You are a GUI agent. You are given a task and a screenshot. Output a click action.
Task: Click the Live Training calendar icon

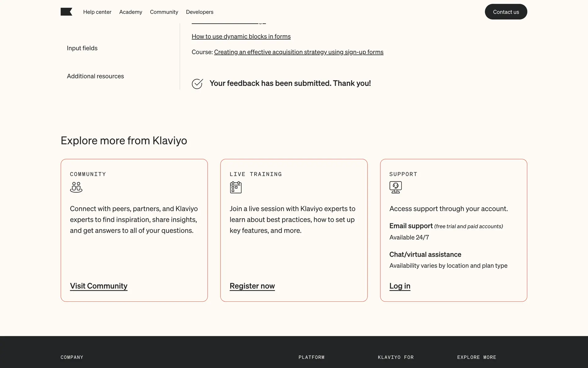coord(236,187)
